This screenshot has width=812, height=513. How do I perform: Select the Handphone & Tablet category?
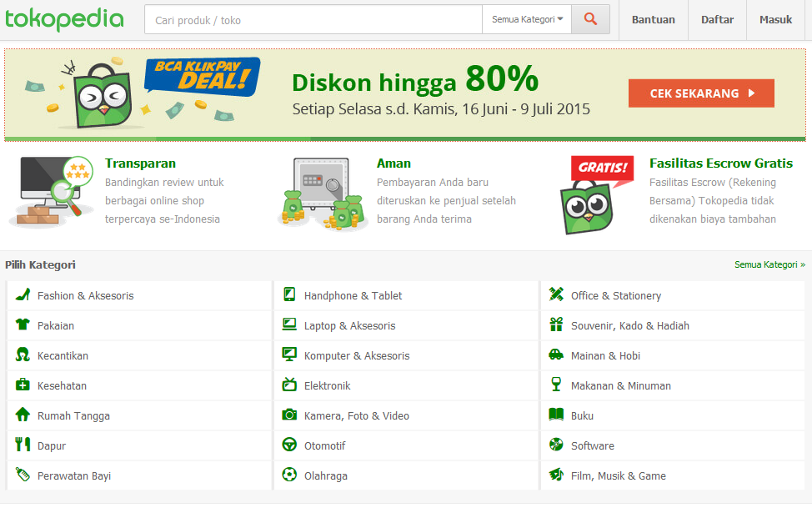406,295
